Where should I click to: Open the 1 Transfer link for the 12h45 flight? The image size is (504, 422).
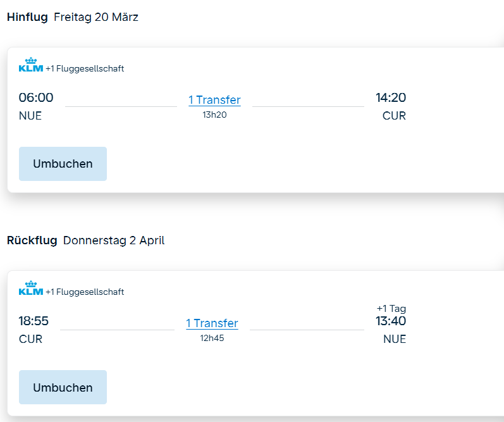212,323
